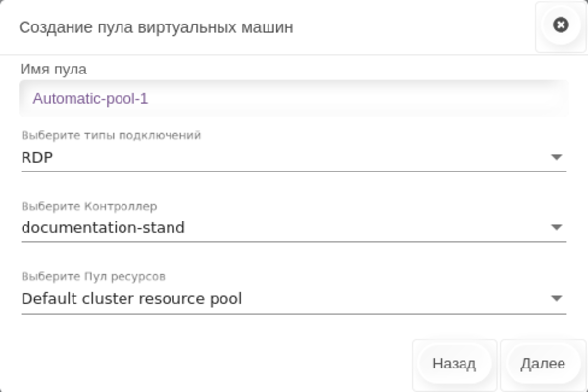Click the Выберите Пул ресурсов label
Viewport: 588px width, 392px height.
[100, 277]
